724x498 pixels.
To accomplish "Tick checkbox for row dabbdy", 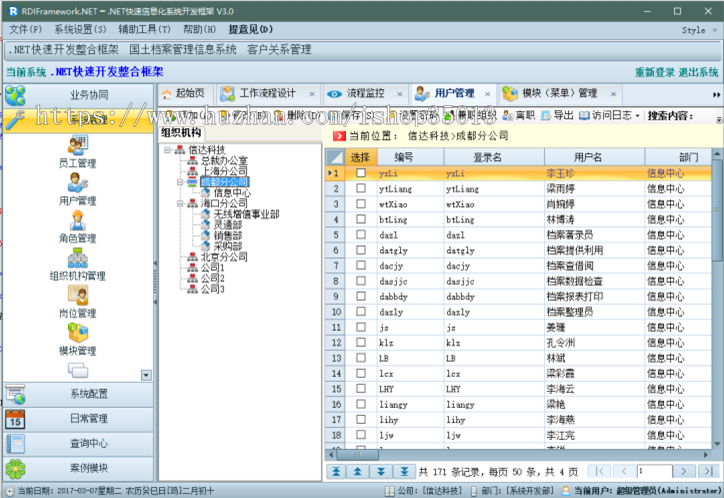I will [x=361, y=296].
